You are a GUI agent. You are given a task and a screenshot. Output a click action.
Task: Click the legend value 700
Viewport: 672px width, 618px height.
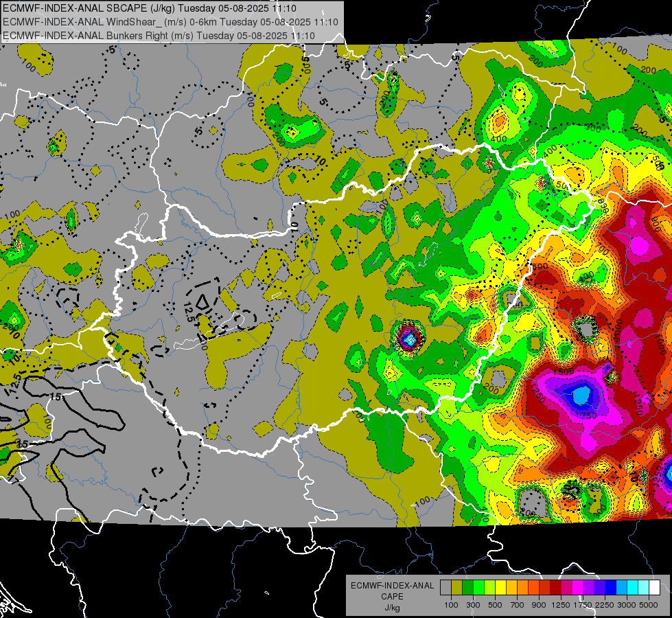518,605
